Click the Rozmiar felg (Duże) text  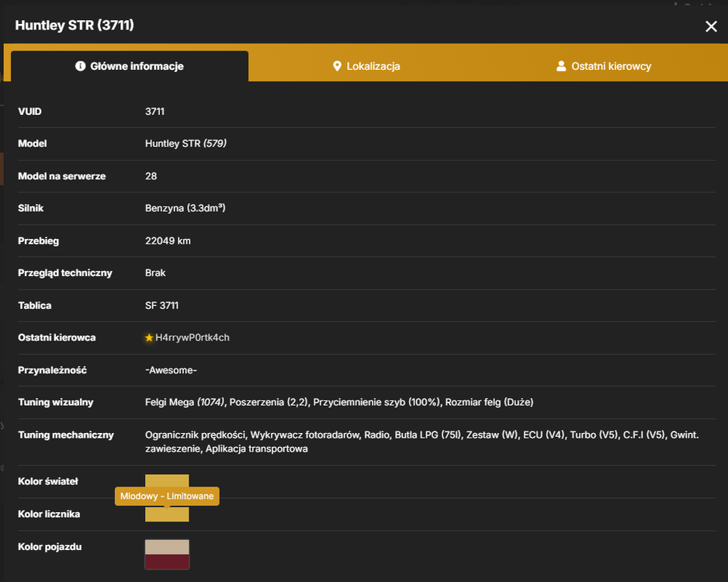(490, 403)
